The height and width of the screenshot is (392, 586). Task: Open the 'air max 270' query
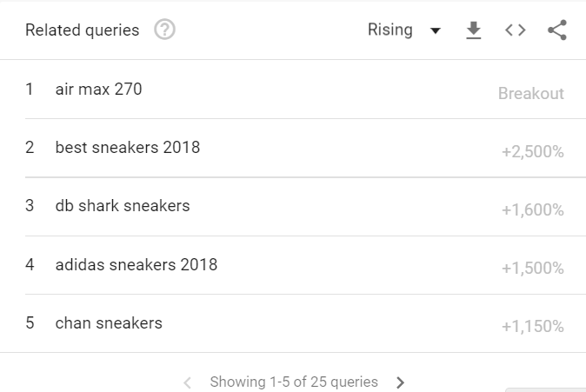(98, 89)
